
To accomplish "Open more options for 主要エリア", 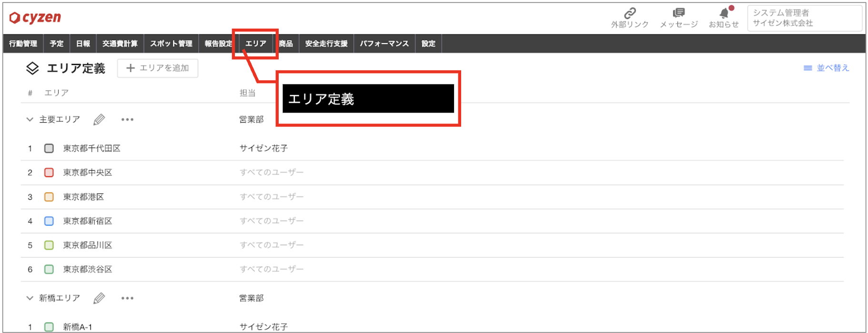I will [127, 119].
